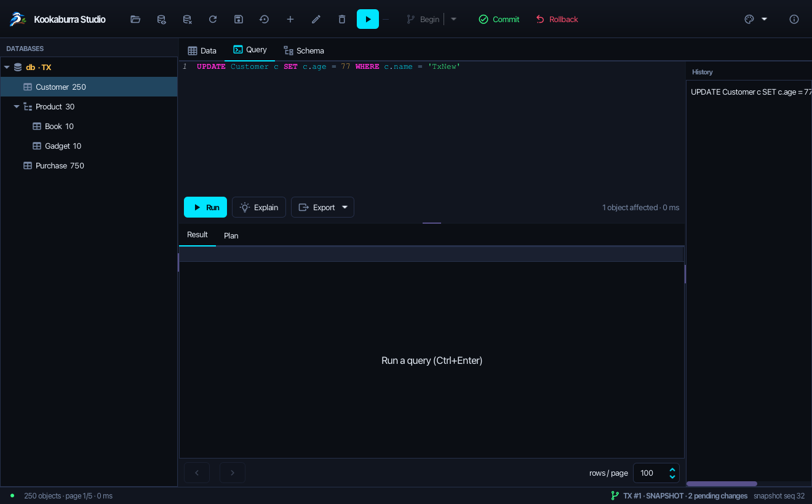Click the theme palette icon

pyautogui.click(x=749, y=19)
